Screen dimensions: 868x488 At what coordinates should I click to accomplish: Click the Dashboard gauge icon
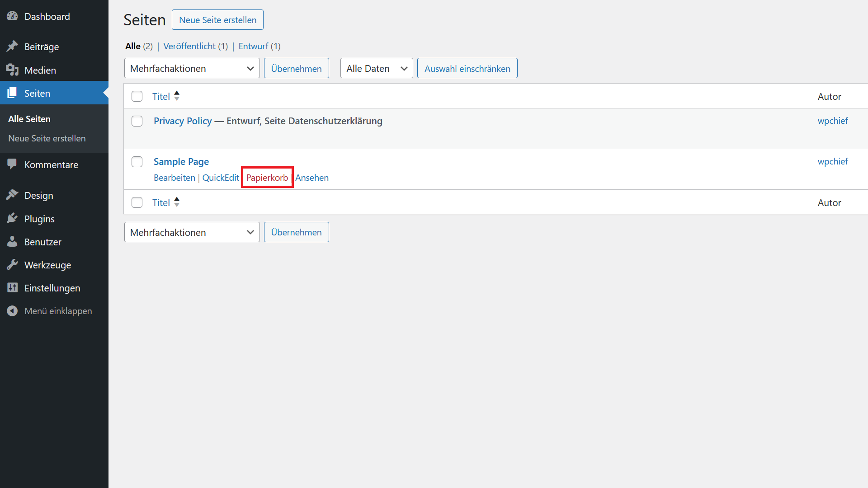(x=12, y=16)
